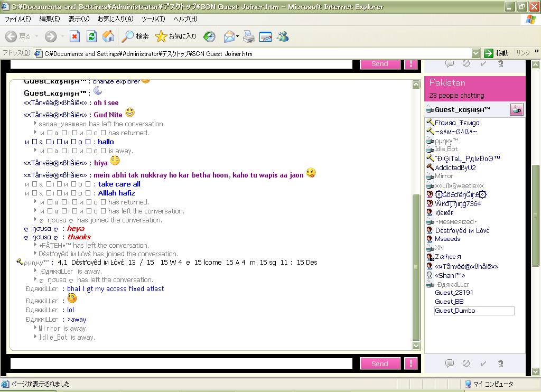Open the ファイル(F) menu
Screen dimensions: 541x392
click(17, 19)
